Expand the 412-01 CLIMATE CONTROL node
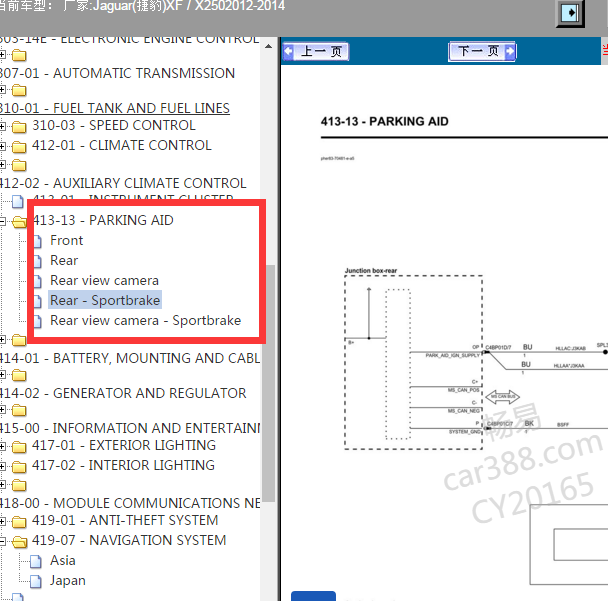Screen dimensions: 608x601 tap(2, 146)
